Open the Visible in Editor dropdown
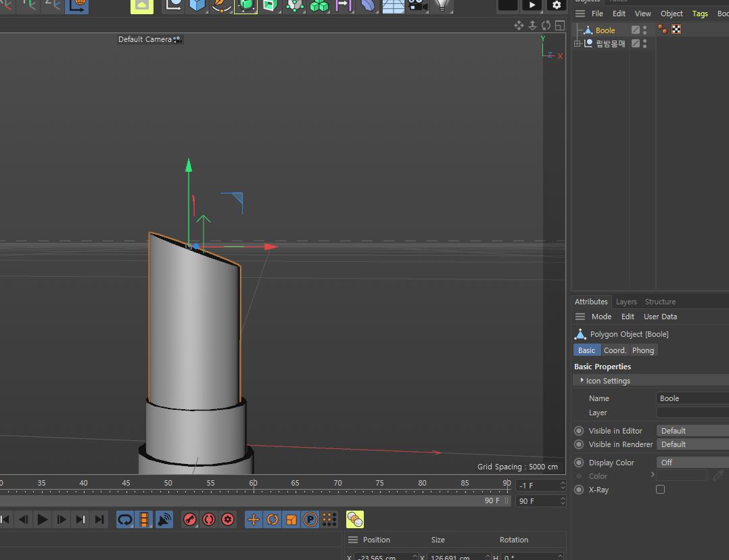The height and width of the screenshot is (560, 729). point(692,431)
